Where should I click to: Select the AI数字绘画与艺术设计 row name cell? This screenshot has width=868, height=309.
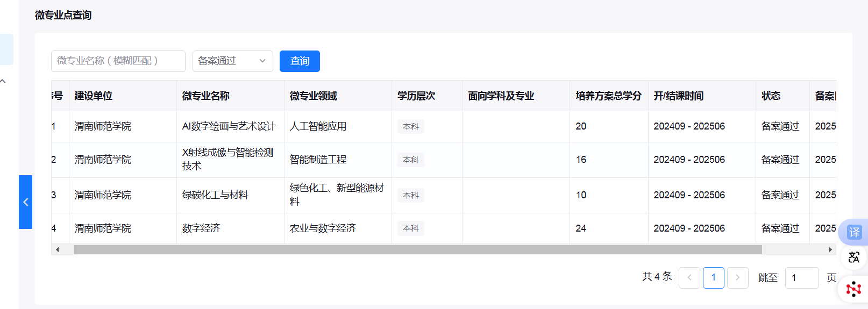tap(229, 126)
